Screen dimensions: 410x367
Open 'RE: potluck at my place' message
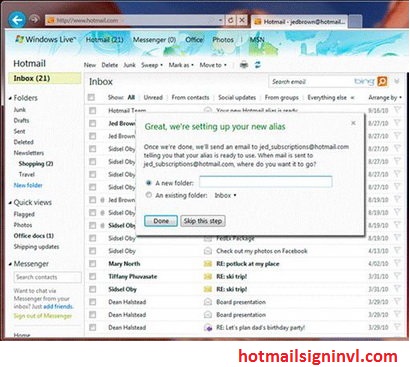[x=248, y=264]
